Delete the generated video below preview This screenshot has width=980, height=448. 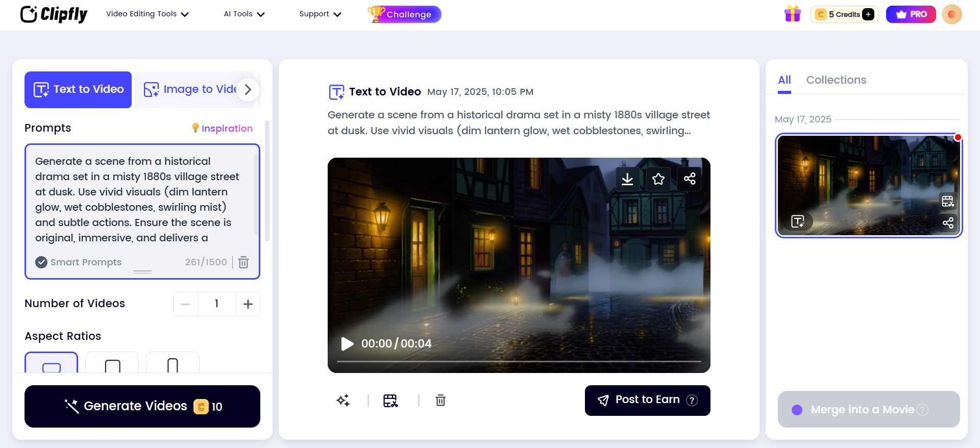[x=440, y=401]
